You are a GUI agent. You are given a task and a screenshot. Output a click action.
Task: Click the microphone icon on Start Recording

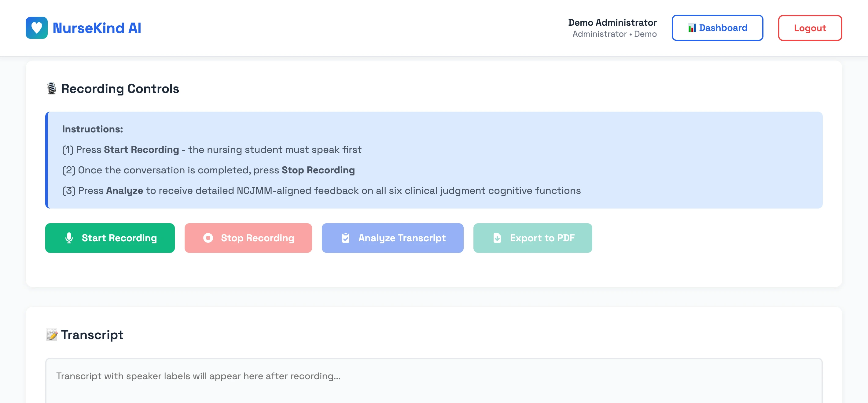[x=70, y=238]
